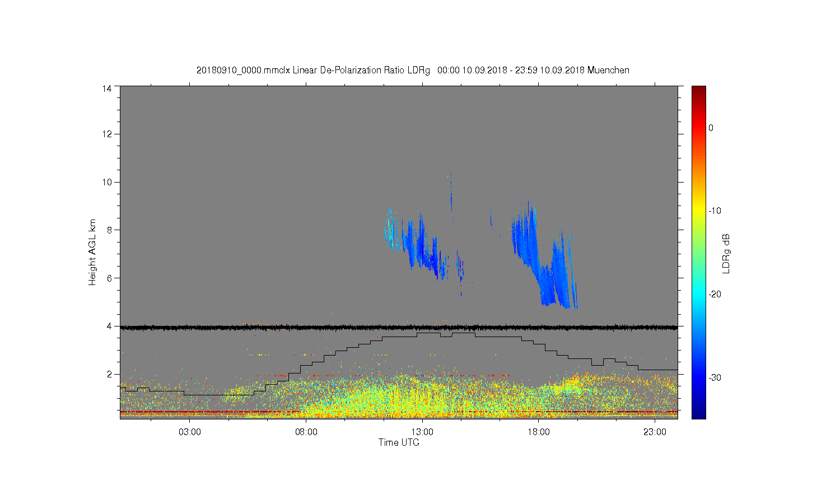
Task: Click the LDRg color scale bar
Action: pos(699,252)
